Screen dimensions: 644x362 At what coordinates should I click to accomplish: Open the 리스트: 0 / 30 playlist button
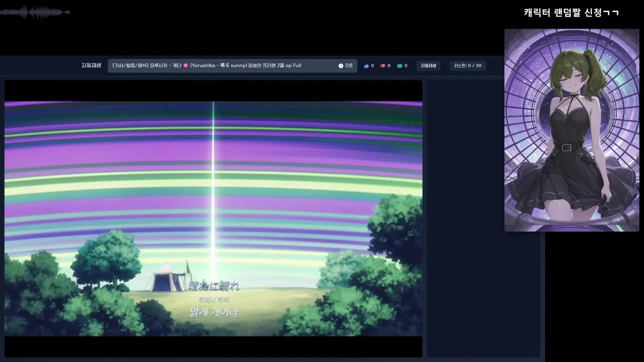[468, 66]
